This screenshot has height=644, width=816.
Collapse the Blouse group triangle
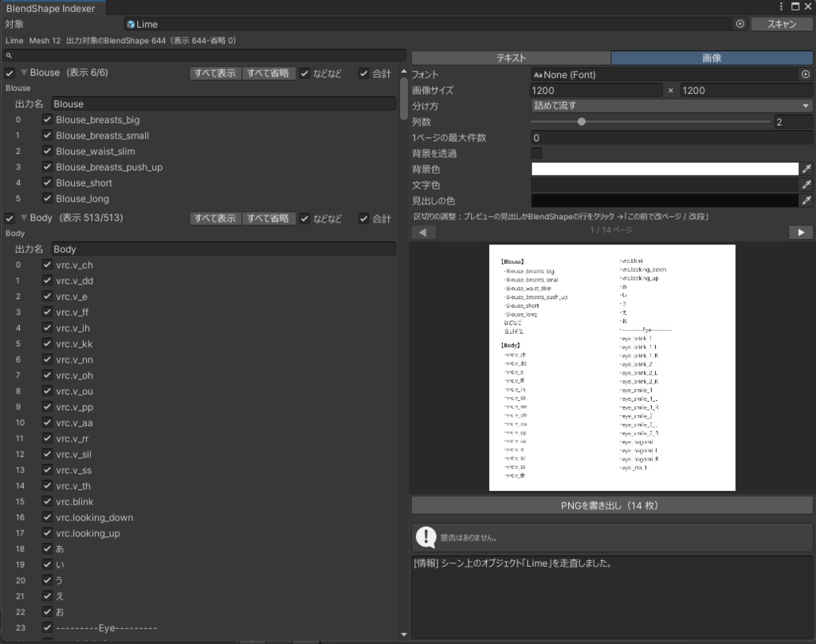coord(23,73)
